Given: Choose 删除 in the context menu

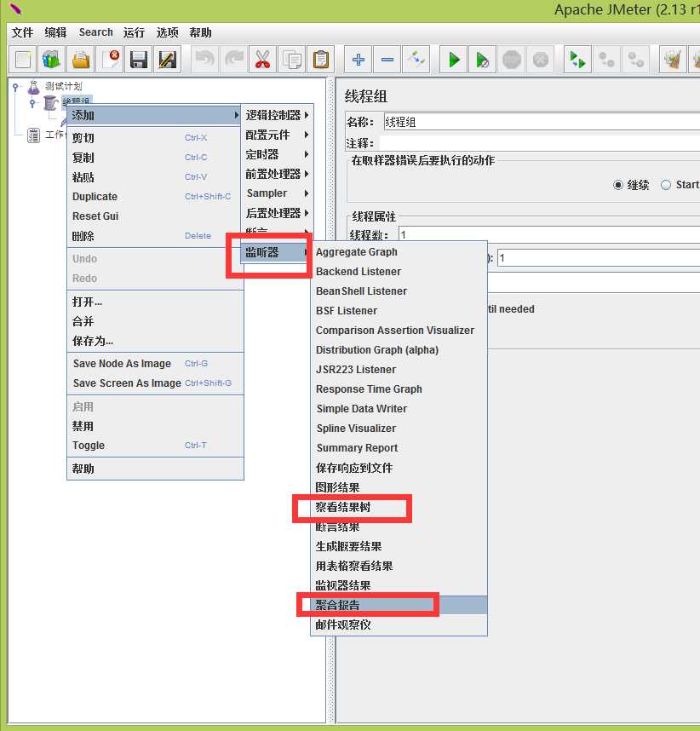Looking at the screenshot, I should (155, 236).
